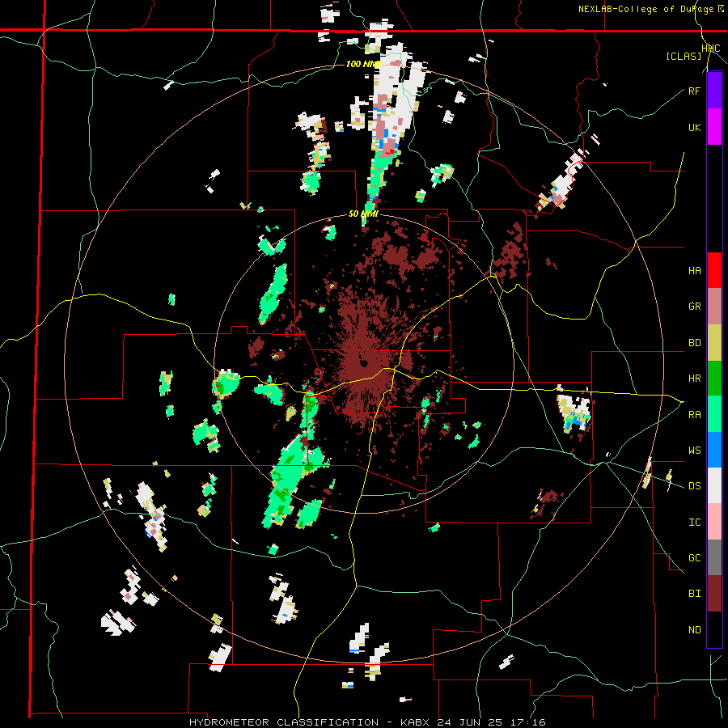Click the DS white legend swatch
The height and width of the screenshot is (728, 728).
coord(714,485)
